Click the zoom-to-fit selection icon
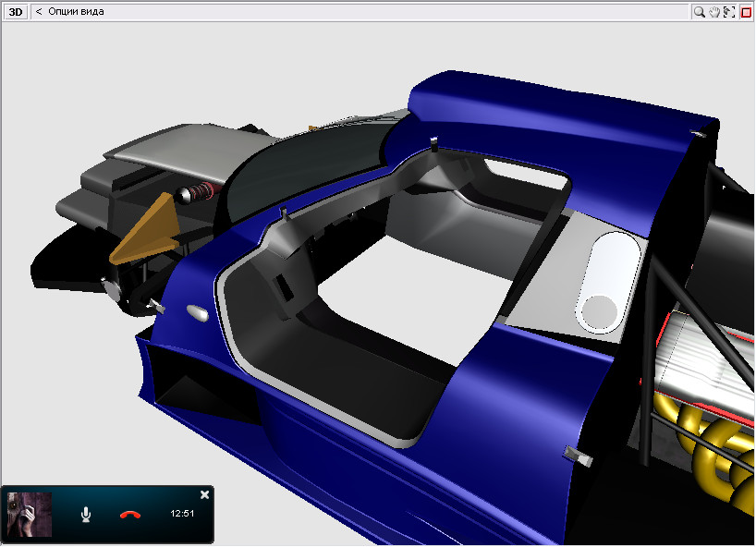This screenshot has height=547, width=756. click(729, 12)
